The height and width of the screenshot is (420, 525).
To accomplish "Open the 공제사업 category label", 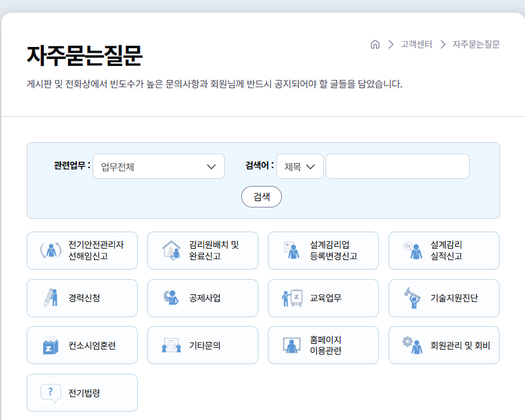I will [204, 298].
